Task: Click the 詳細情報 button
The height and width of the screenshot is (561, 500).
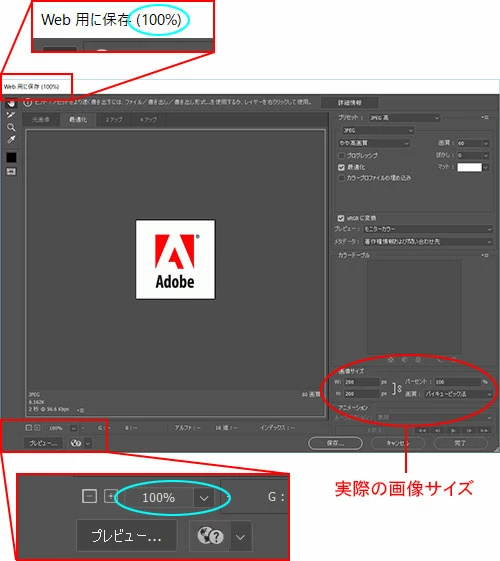Action: pyautogui.click(x=349, y=103)
